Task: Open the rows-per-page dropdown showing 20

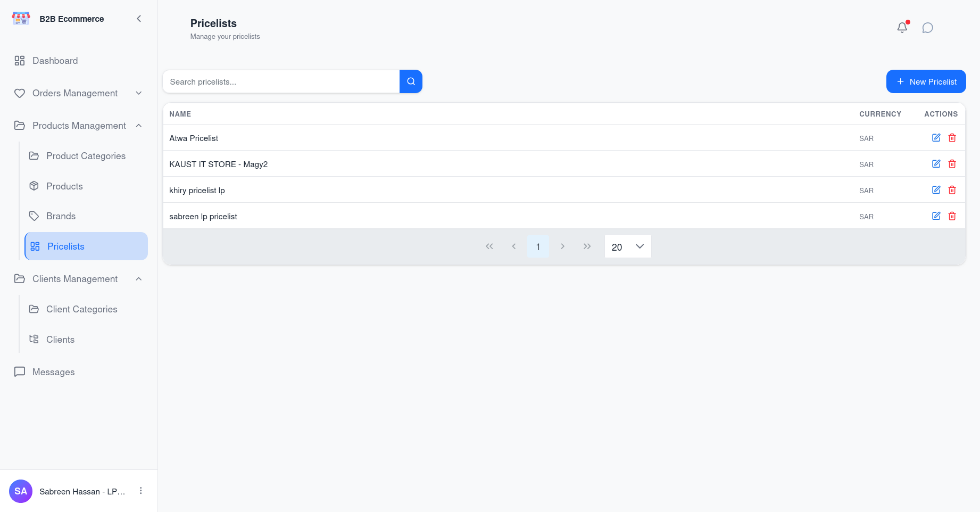Action: (628, 246)
